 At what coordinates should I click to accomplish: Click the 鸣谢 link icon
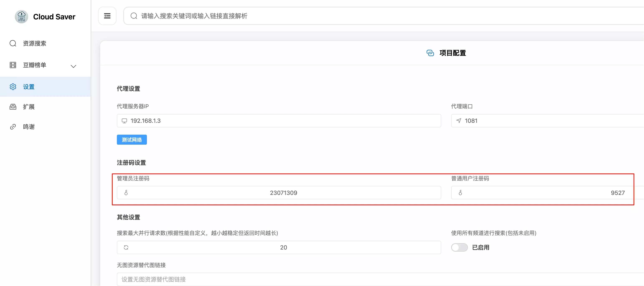pyautogui.click(x=13, y=127)
